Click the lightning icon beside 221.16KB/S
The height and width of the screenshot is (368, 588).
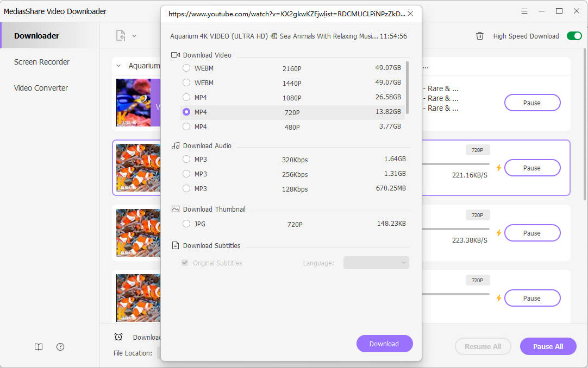pos(498,168)
